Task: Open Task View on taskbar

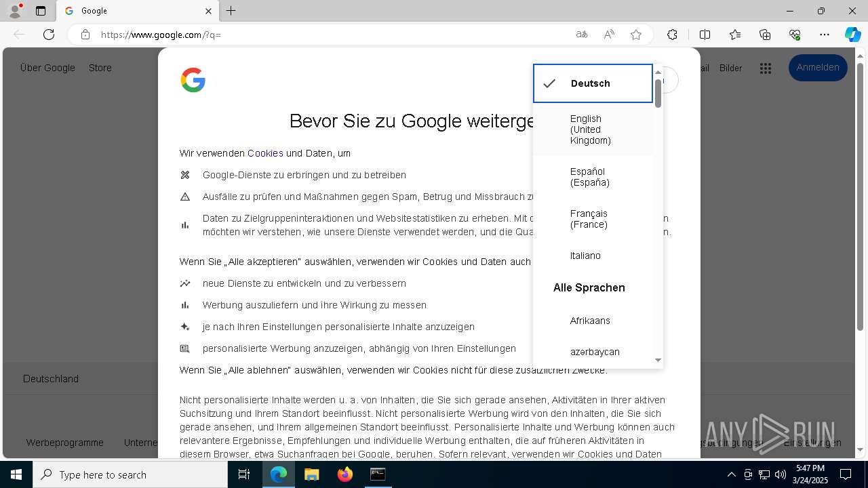Action: pyautogui.click(x=244, y=474)
